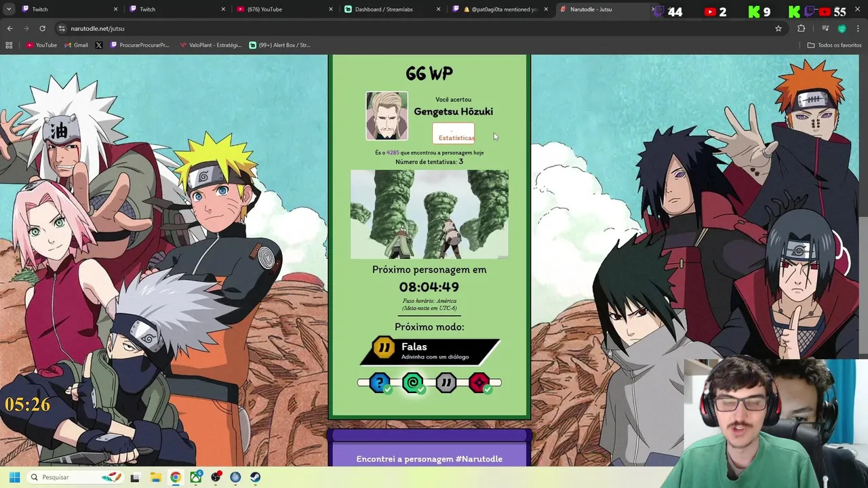Click the Número de tentativas: 3 text

pos(429,162)
